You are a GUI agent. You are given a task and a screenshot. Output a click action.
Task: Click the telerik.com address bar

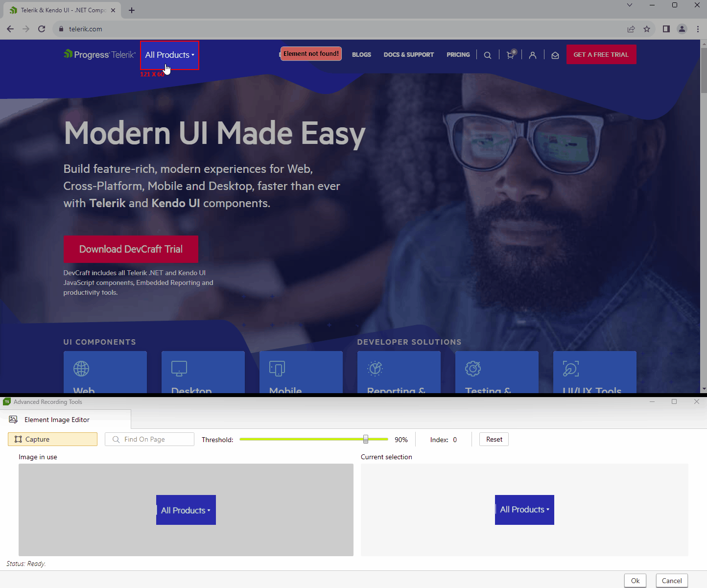coord(338,29)
